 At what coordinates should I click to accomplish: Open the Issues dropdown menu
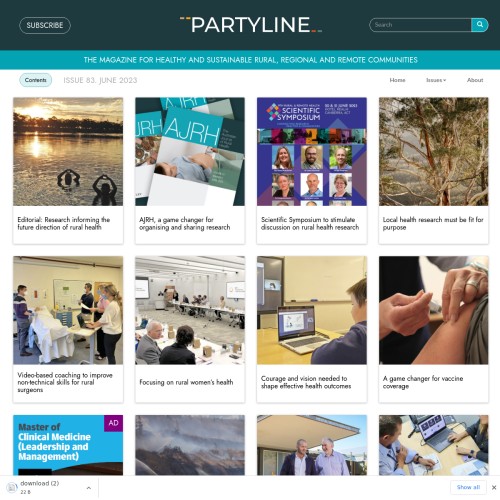[436, 80]
